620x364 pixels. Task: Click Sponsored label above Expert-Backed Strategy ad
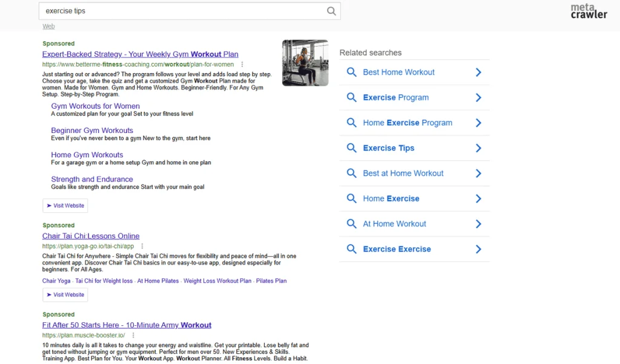click(59, 44)
